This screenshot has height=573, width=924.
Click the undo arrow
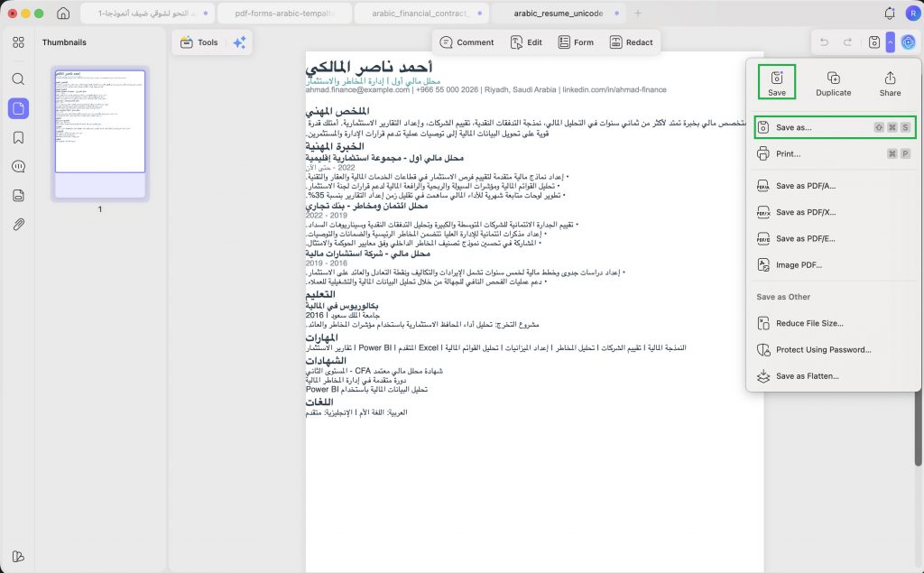click(x=825, y=42)
